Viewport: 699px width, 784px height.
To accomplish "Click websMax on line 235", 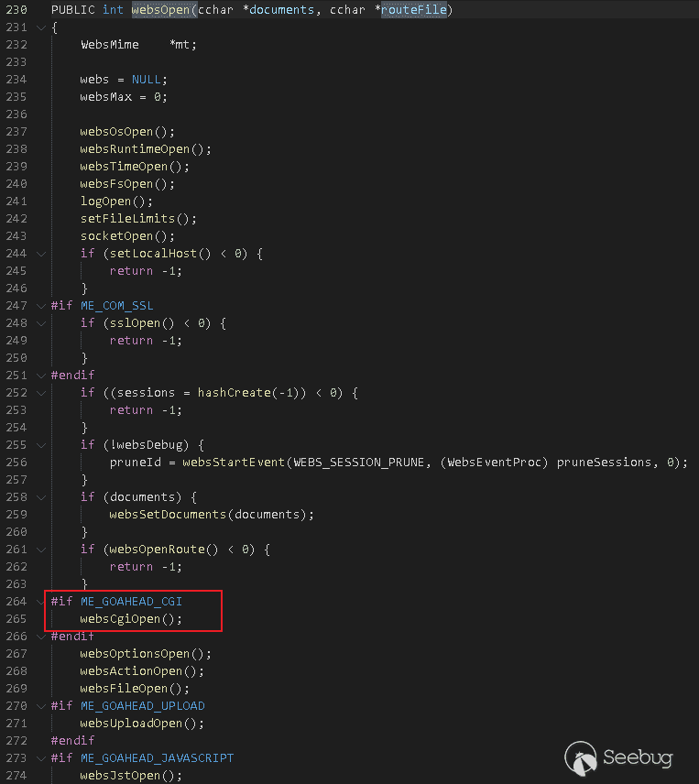I will pos(106,97).
